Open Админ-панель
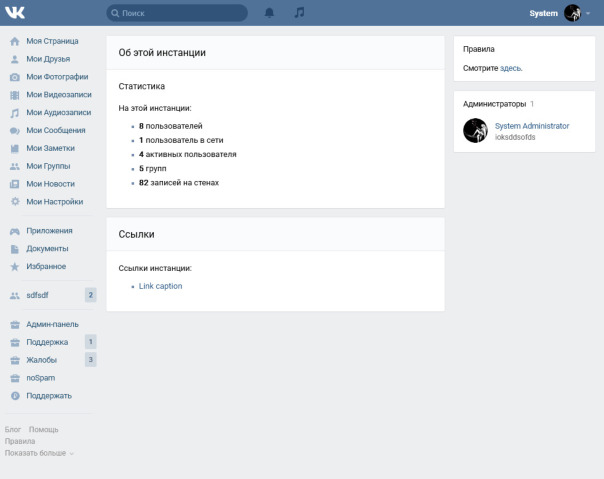The height and width of the screenshot is (479, 604). [52, 324]
